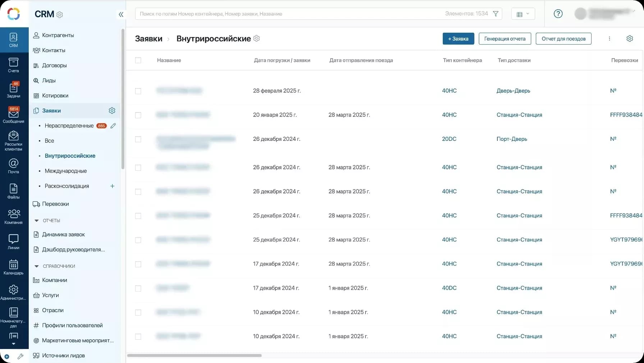Click the pencil icon next to Нераспределенные
The width and height of the screenshot is (644, 363).
(x=113, y=126)
